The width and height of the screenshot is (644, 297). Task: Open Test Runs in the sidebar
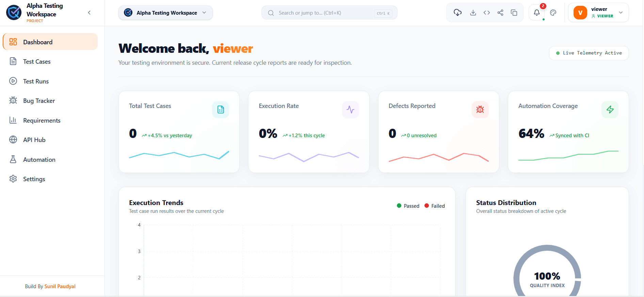(50, 81)
